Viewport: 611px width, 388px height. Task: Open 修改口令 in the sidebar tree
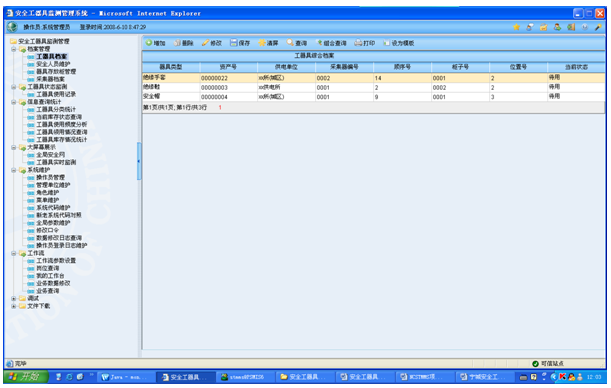(48, 231)
